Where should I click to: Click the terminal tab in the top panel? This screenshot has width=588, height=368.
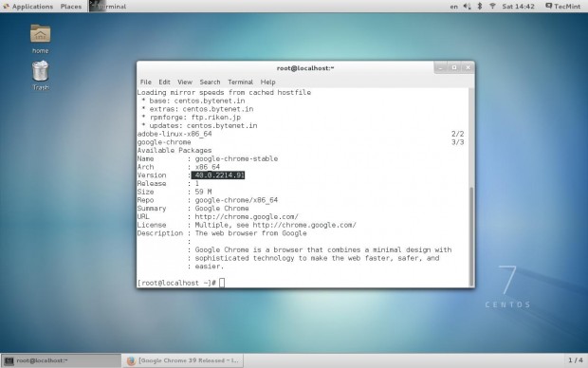(x=108, y=7)
